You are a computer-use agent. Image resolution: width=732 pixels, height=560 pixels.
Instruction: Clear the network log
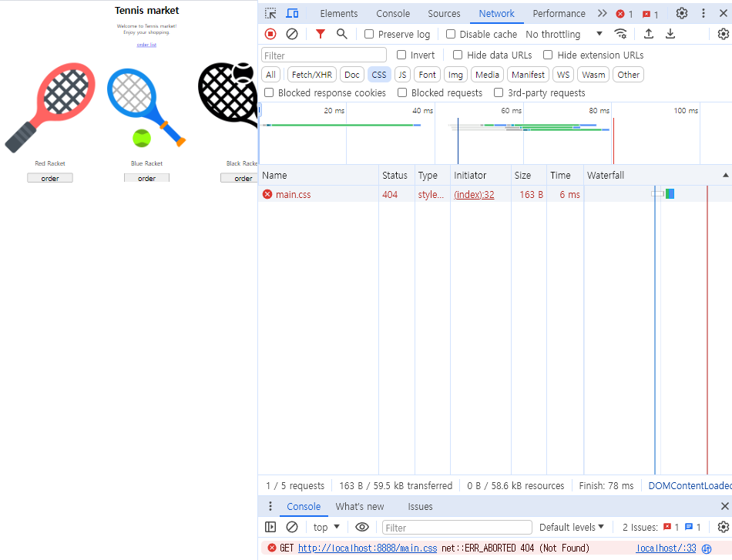click(x=292, y=34)
